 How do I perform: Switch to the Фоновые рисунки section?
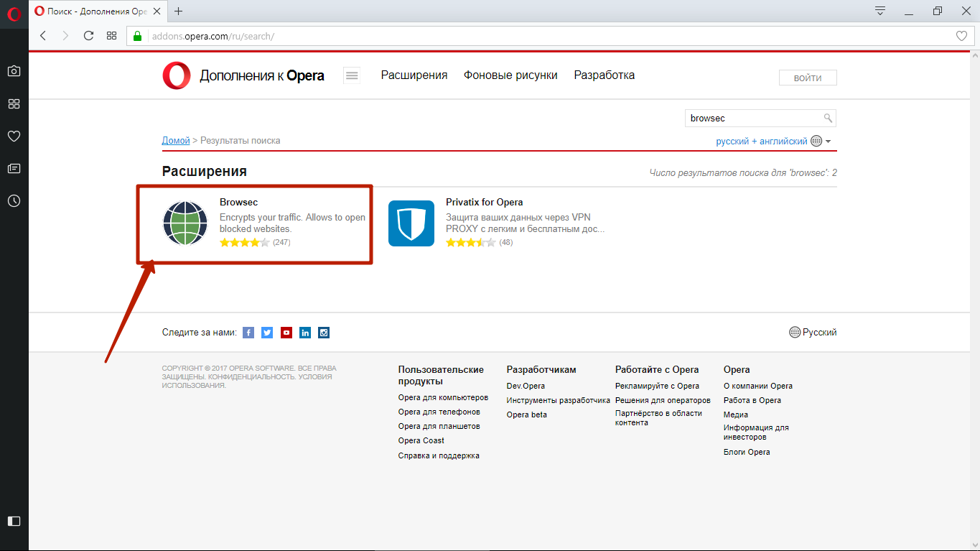tap(510, 75)
